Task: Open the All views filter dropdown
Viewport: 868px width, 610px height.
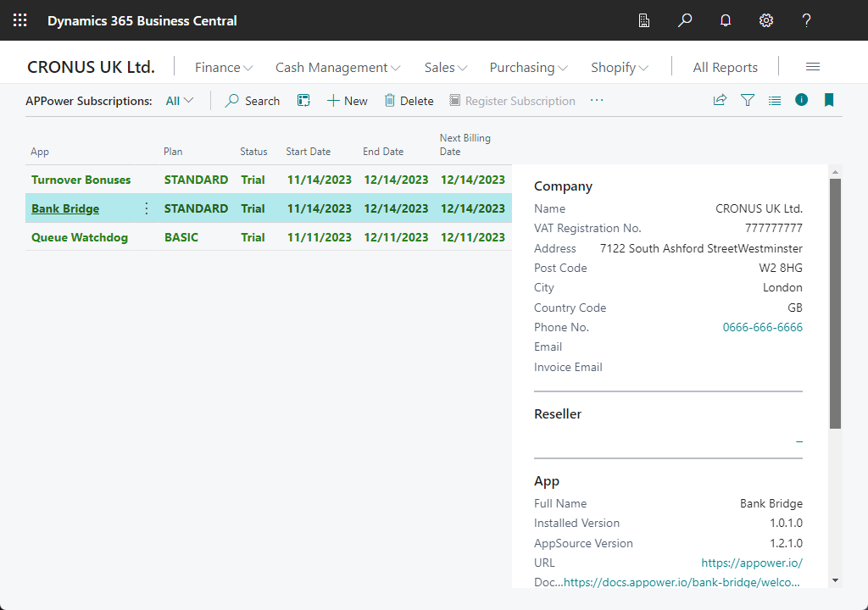Action: 180,101
